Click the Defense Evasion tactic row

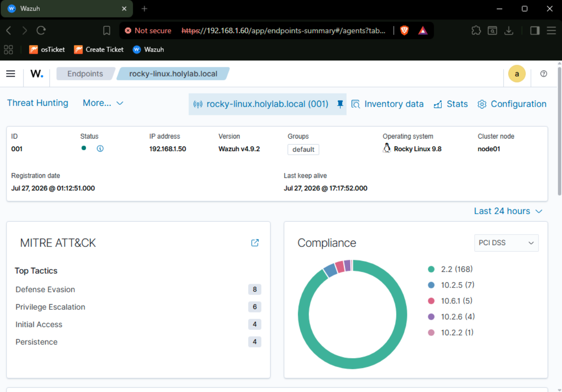(x=138, y=289)
